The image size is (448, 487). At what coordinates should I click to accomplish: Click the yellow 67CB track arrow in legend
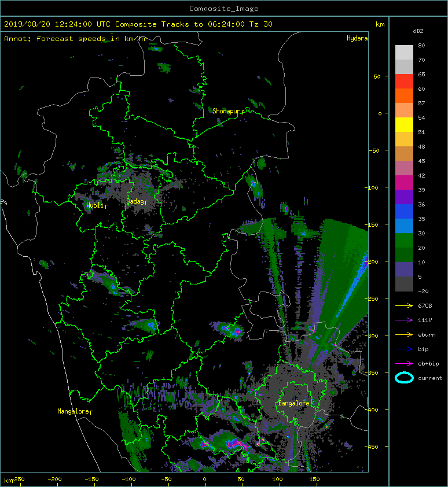click(404, 305)
